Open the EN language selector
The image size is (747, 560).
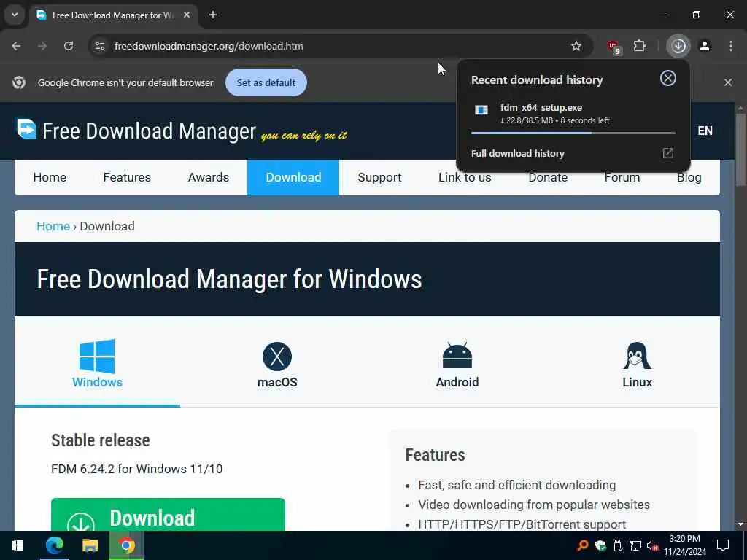(x=705, y=131)
